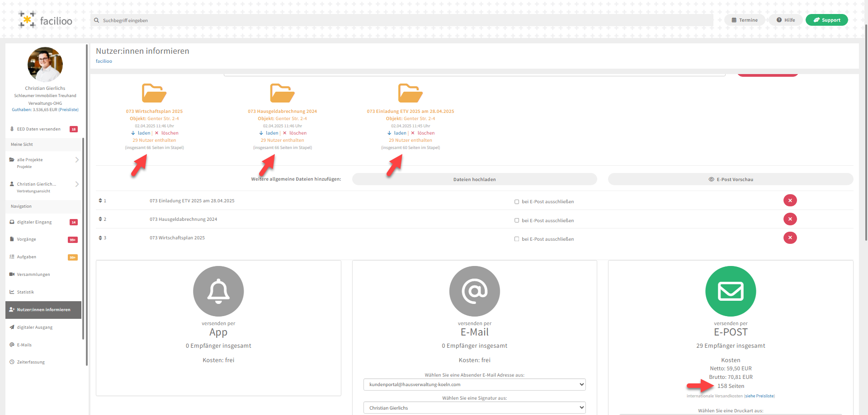Image resolution: width=868 pixels, height=415 pixels.
Task: Click the Suchbegriff eingeben search field
Action: tap(402, 20)
